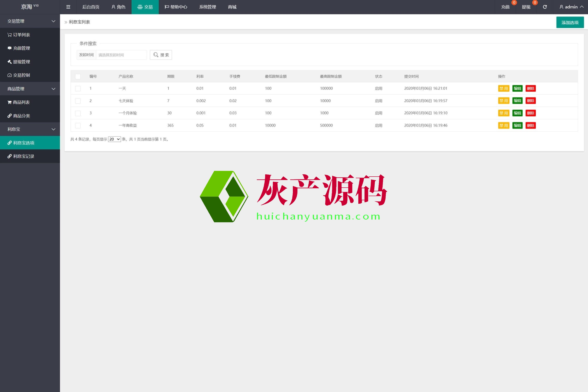Click the 提现管理 gavel icon
This screenshot has width=588, height=392.
(x=9, y=62)
